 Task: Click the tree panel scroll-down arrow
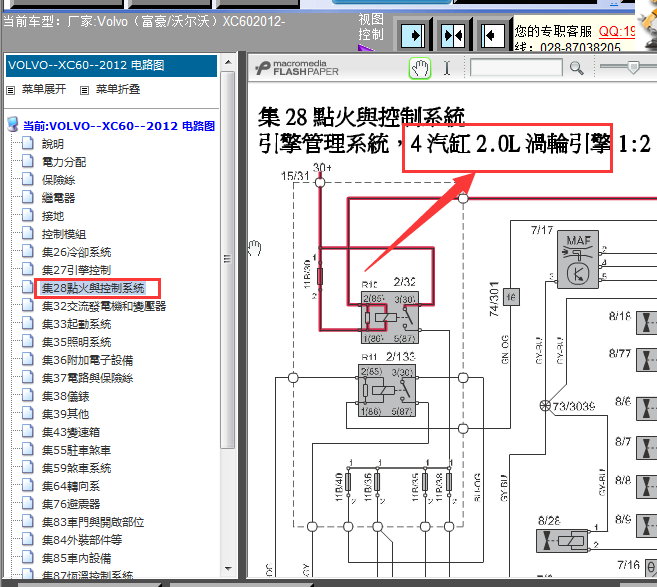(x=228, y=569)
